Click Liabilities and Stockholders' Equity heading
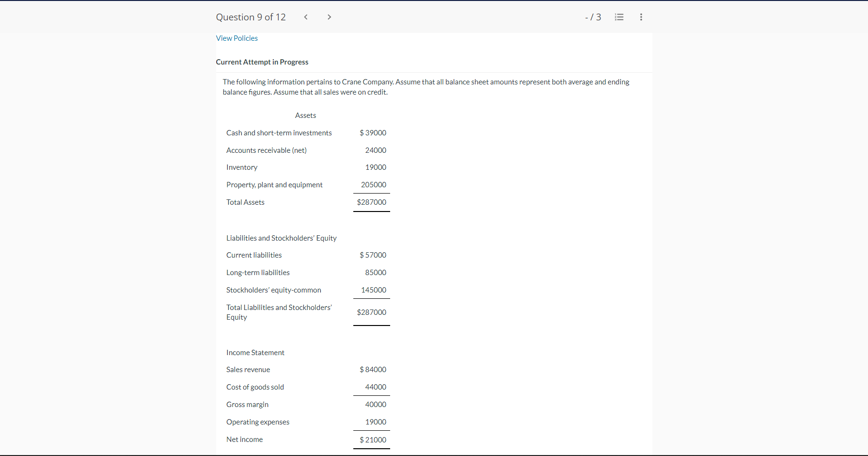This screenshot has height=456, width=868. coord(281,238)
